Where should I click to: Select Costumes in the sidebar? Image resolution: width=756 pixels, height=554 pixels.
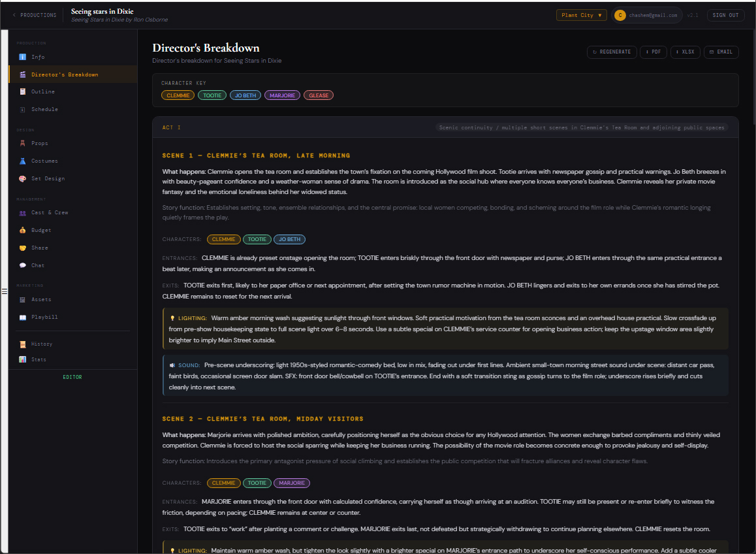click(x=73, y=161)
